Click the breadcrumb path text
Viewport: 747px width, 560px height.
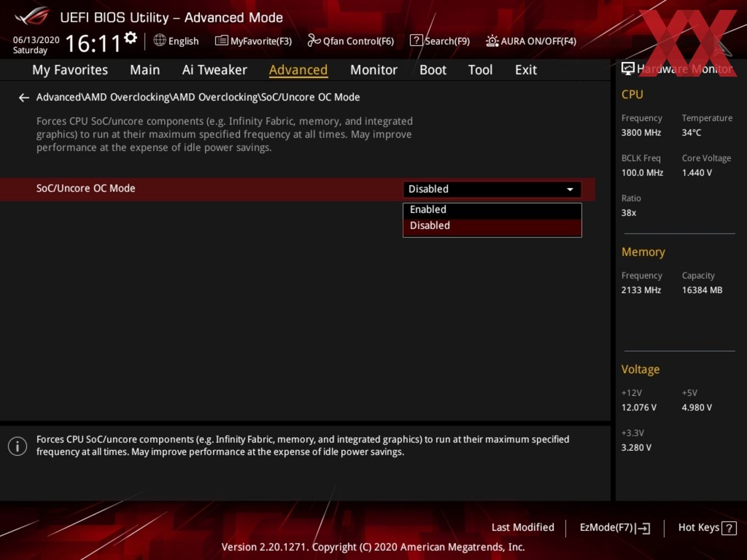point(198,97)
